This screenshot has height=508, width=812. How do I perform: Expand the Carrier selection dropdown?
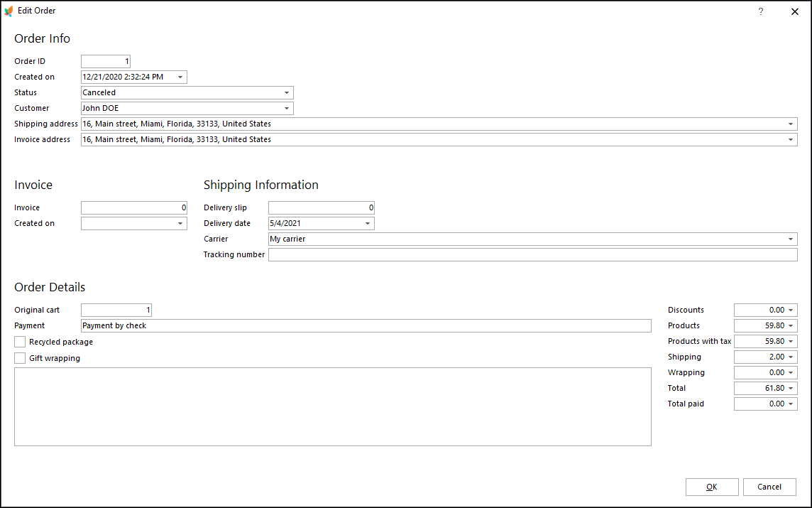(790, 239)
